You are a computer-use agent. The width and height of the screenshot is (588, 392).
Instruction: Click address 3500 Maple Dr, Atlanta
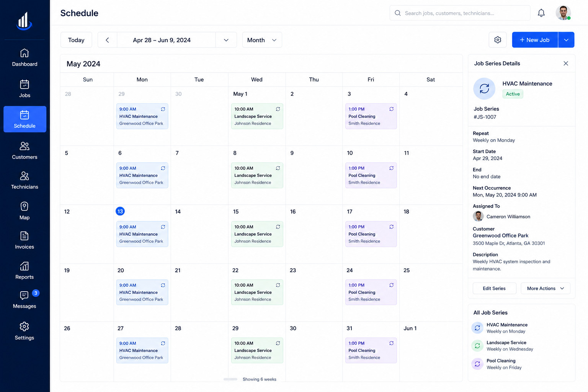tap(509, 243)
